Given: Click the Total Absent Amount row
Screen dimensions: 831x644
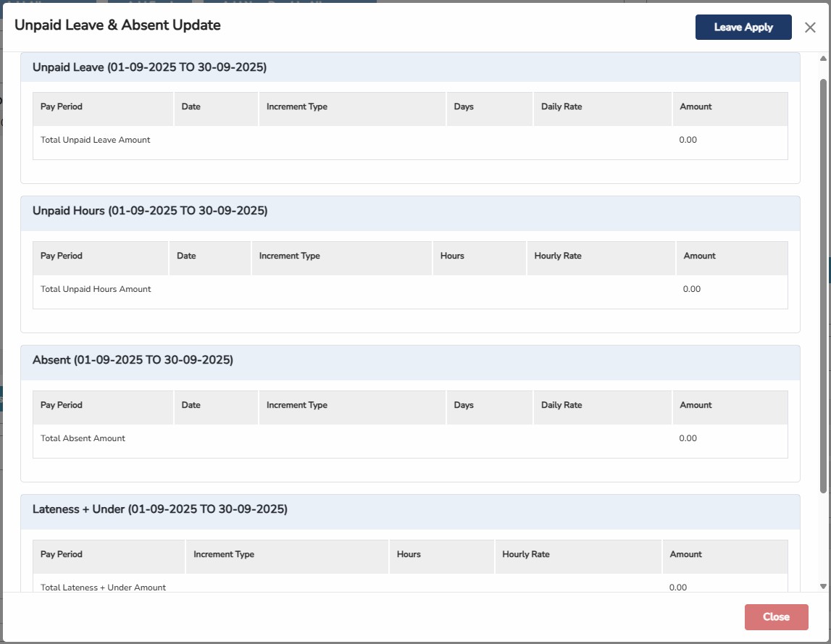Looking at the screenshot, I should tap(83, 438).
